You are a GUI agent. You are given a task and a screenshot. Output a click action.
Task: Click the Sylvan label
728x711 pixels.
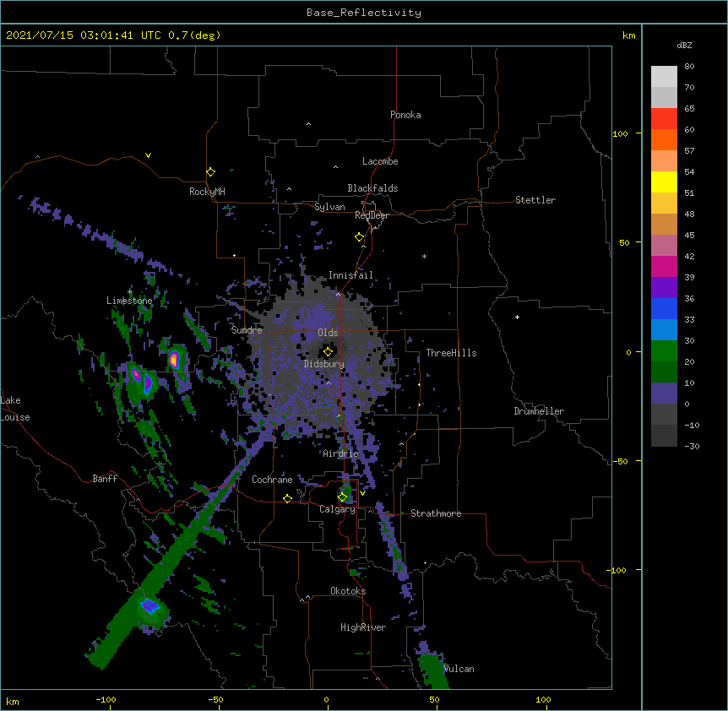(x=329, y=207)
